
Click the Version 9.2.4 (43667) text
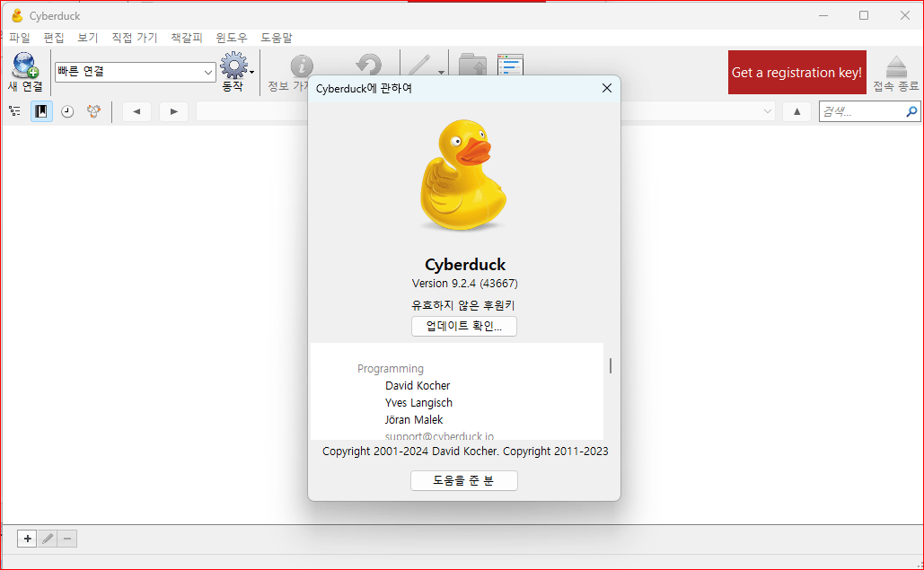[464, 284]
